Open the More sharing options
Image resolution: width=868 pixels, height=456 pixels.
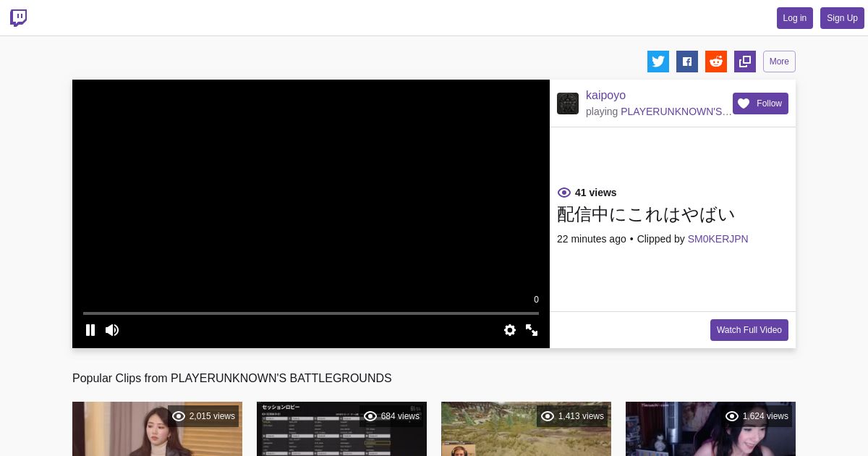coord(779,62)
